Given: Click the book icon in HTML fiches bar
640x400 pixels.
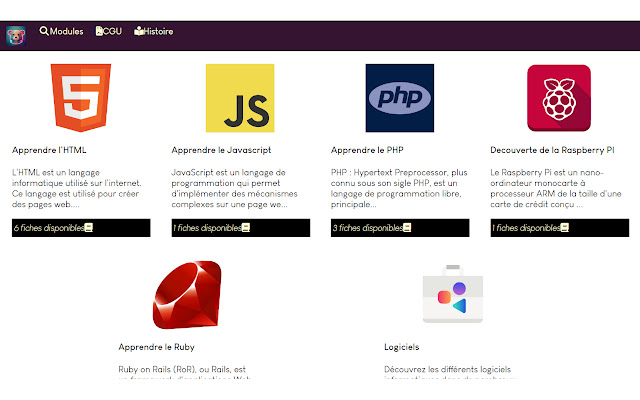Looking at the screenshot, I should [89, 228].
